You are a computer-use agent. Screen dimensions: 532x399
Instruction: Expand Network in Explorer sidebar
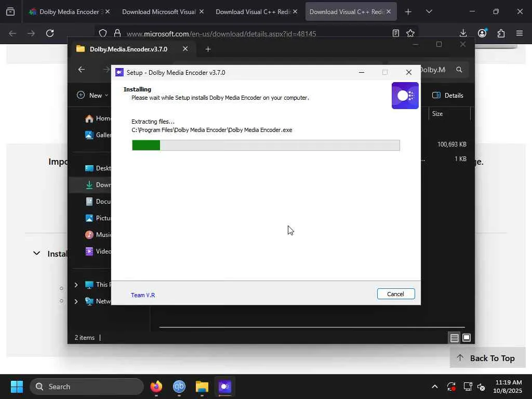click(76, 301)
